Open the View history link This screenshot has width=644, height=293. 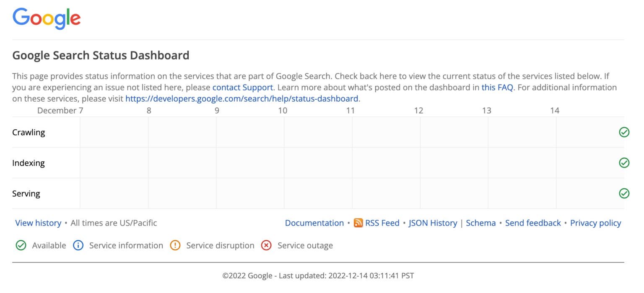(38, 223)
